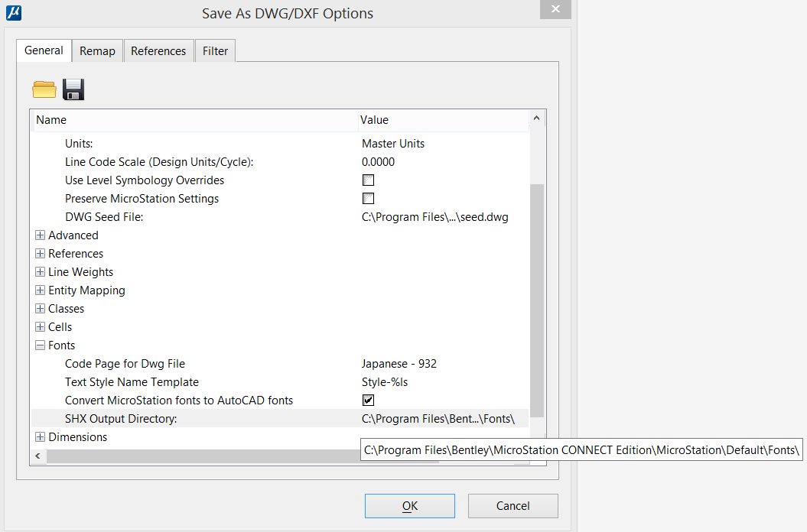This screenshot has width=807, height=532.
Task: Select the Code Page for Dwg File label
Action: pyautogui.click(x=125, y=364)
